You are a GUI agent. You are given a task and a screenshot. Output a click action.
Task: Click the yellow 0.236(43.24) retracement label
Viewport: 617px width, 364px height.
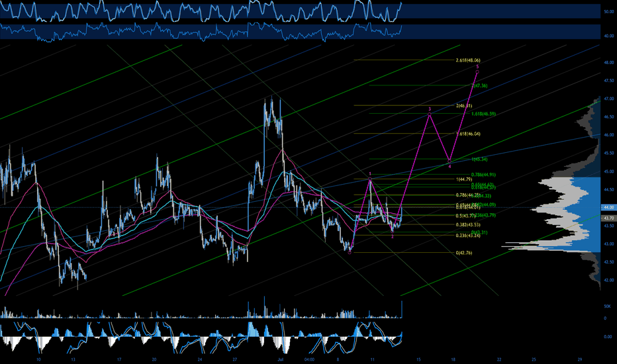pos(468,236)
